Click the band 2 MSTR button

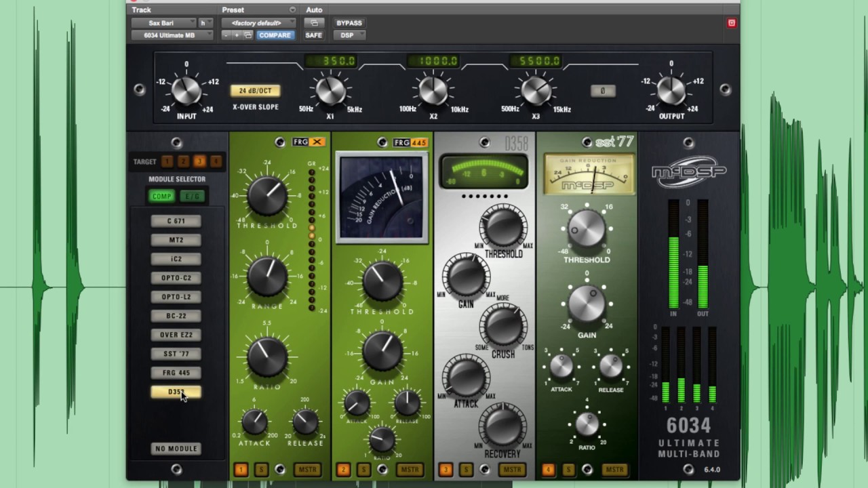click(410, 470)
